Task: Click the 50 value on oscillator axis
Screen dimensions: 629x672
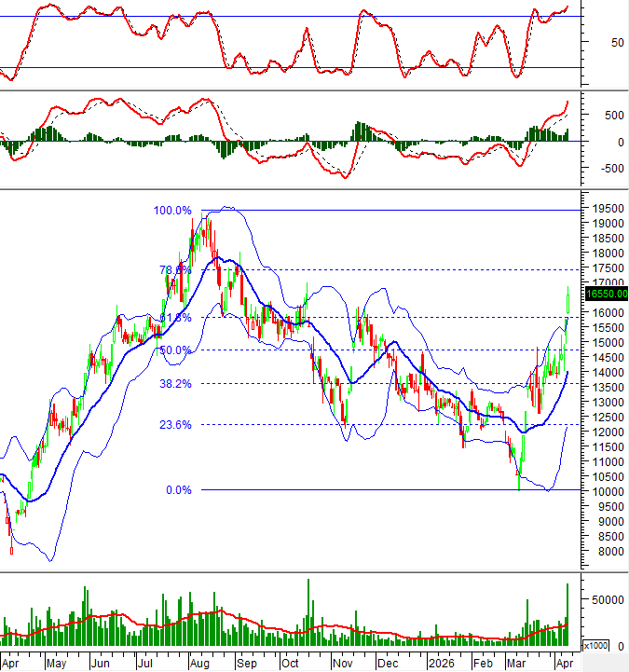Action: coord(591,42)
